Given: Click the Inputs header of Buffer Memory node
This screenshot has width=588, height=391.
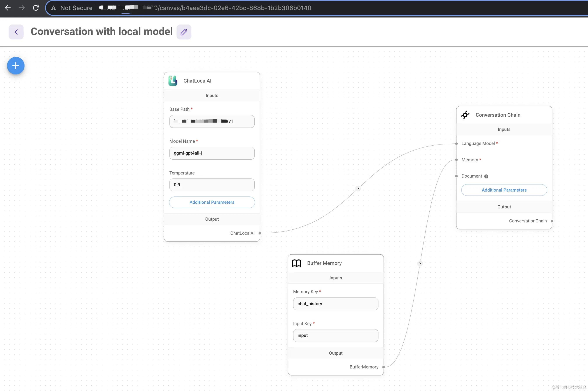Looking at the screenshot, I should (336, 278).
